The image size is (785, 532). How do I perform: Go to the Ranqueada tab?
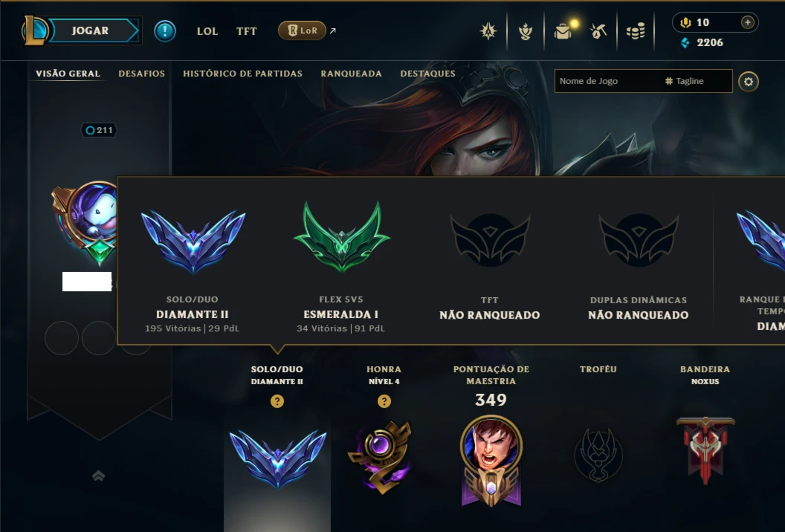point(352,74)
